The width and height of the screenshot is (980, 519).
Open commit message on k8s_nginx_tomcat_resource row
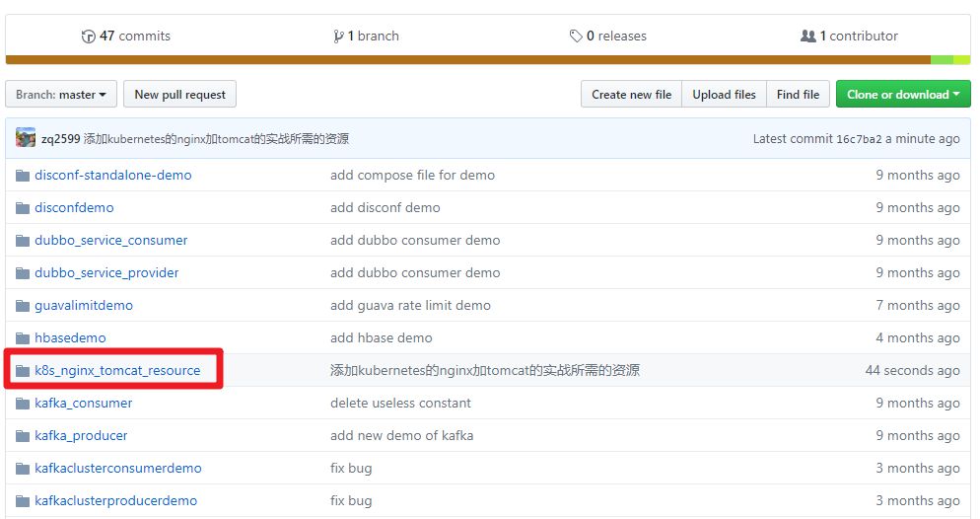coord(485,370)
